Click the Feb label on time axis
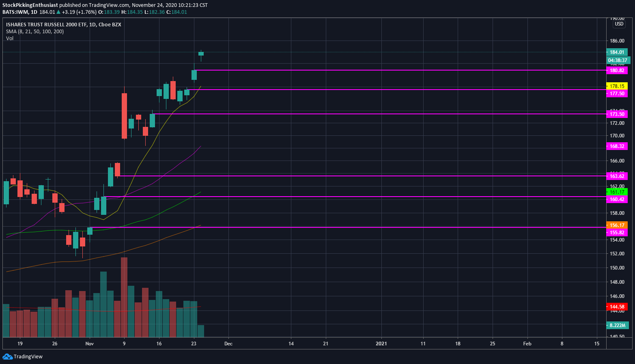This screenshot has width=635, height=364. 527,344
